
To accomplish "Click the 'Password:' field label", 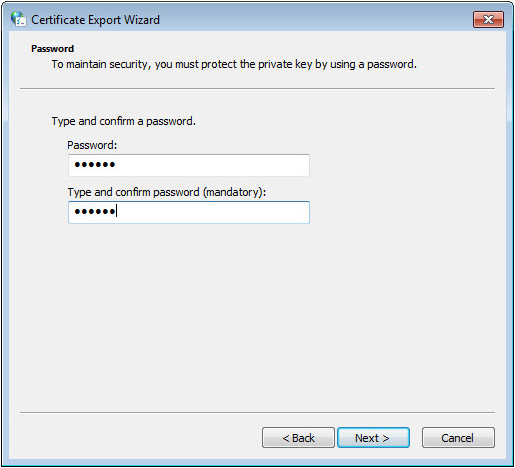I will [92, 145].
